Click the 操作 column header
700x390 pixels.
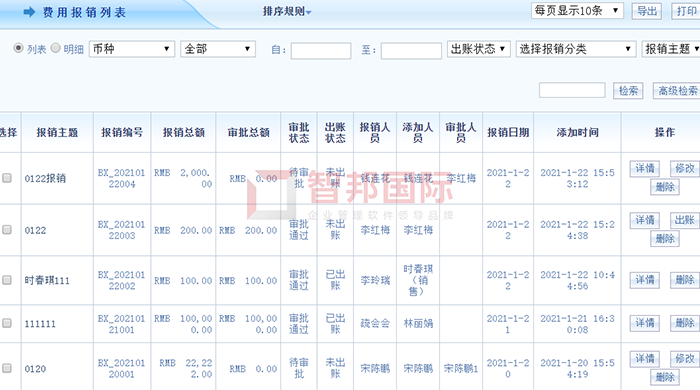coord(665,133)
